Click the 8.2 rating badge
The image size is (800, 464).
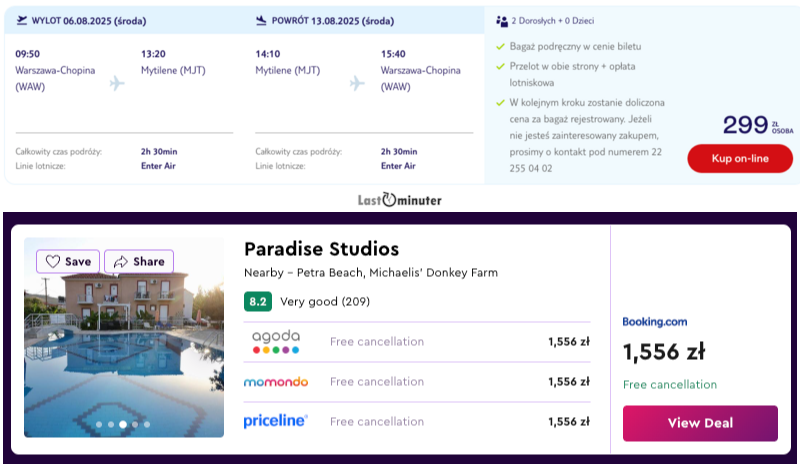coord(258,302)
